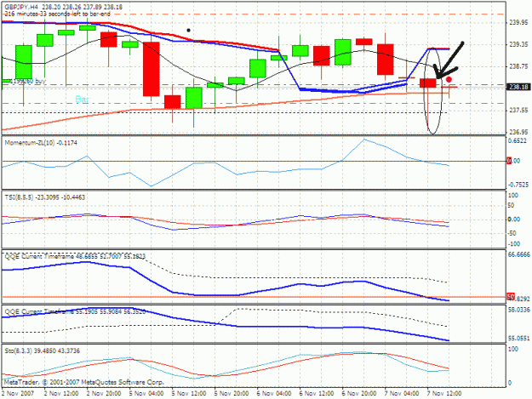Select the QQE label reading 46.6855 52.7007
Image resolution: width=532 pixels, height=399 pixels.
[75, 257]
